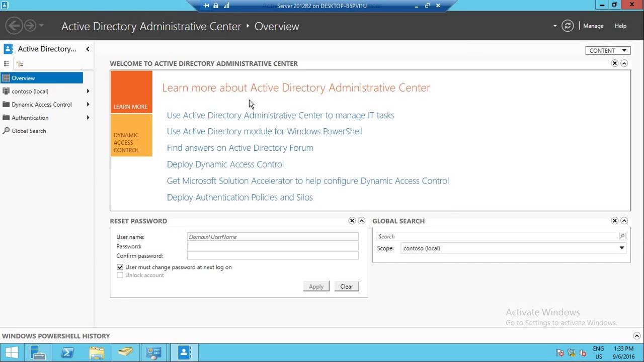Launch Windows PowerShell from the taskbar
The image size is (644, 362).
67,352
